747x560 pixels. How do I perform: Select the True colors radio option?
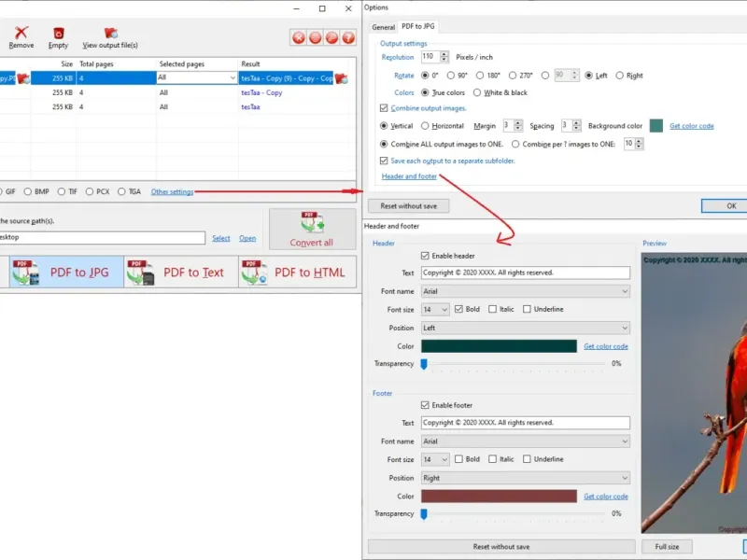pos(425,92)
